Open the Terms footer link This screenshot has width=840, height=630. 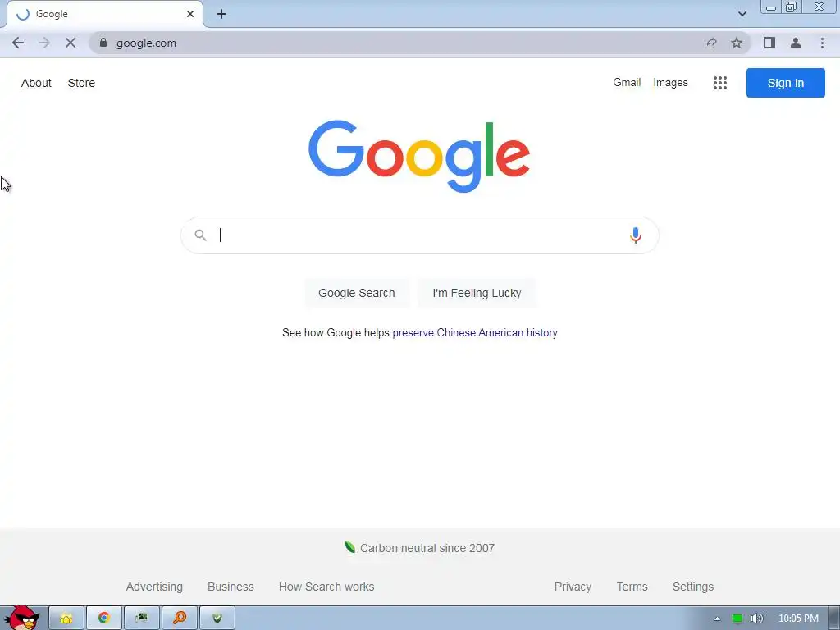(632, 587)
